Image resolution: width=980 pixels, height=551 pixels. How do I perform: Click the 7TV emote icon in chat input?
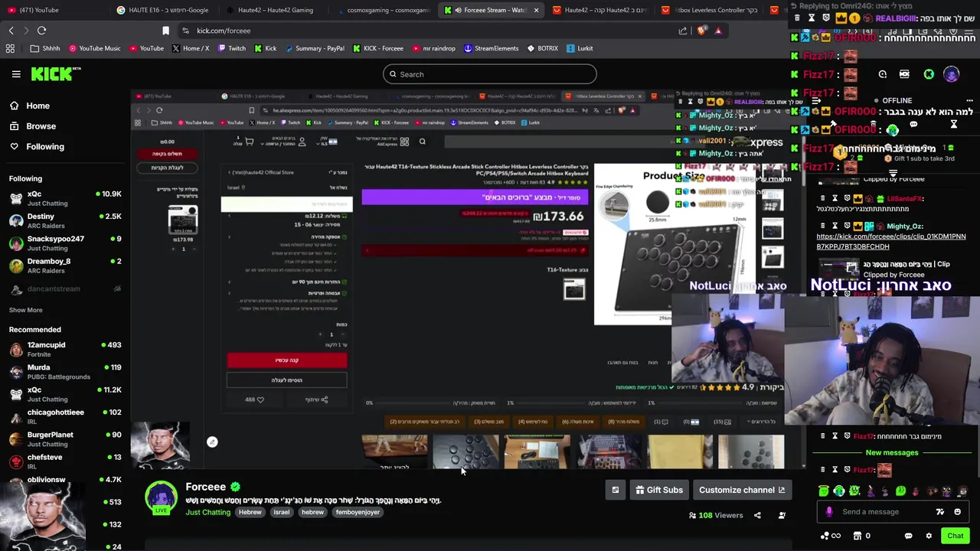tap(940, 512)
